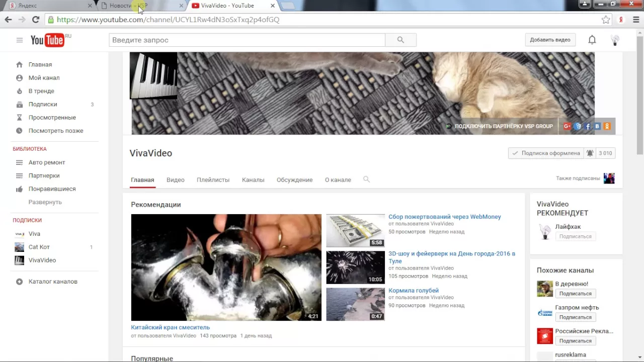Click the Также подписаны subscriber avatar
The width and height of the screenshot is (644, 362).
coord(609,178)
